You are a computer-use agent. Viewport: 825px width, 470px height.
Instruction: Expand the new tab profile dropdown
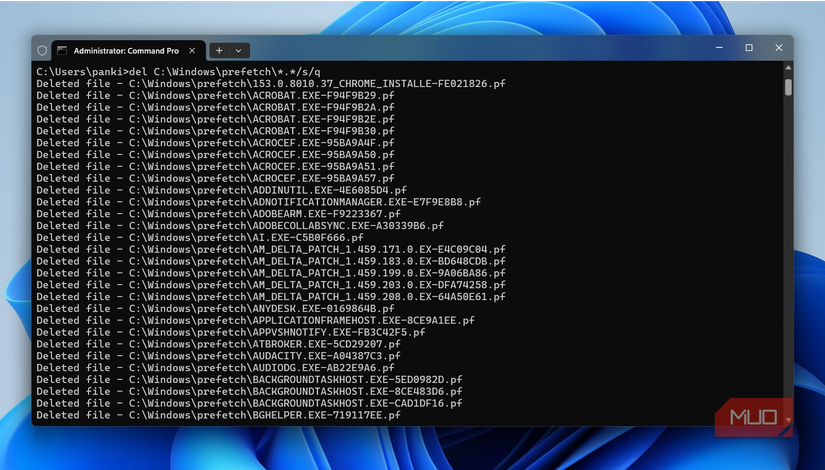239,51
